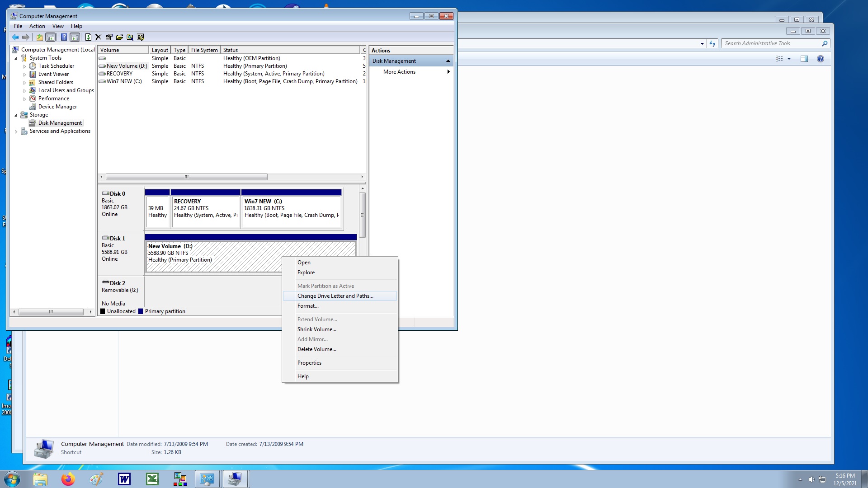Click the Delete X toolbar icon
Viewport: 868px width, 488px height.
[98, 37]
